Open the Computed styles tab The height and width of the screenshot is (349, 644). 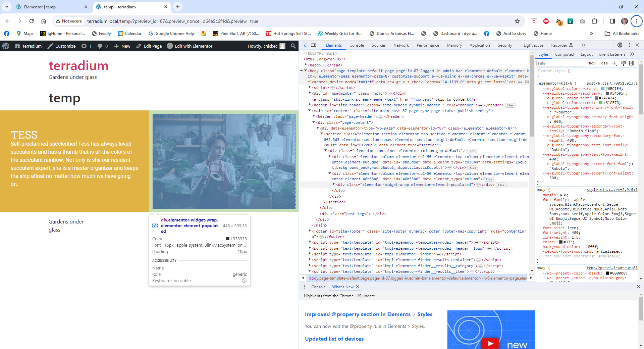click(565, 54)
